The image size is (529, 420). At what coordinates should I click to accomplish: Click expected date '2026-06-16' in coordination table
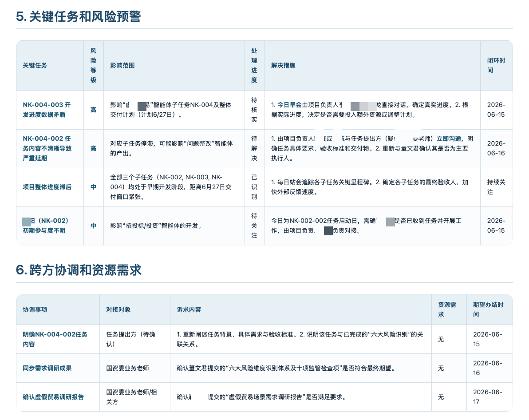tap(487, 368)
